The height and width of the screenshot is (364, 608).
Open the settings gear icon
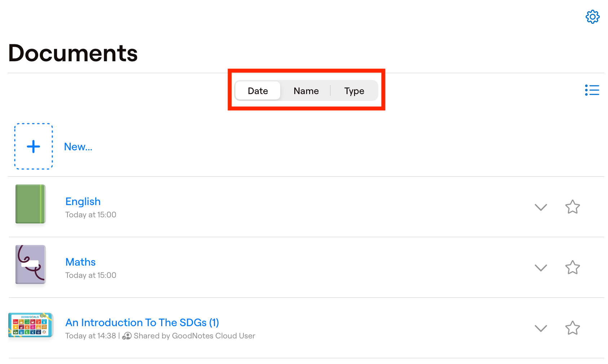pyautogui.click(x=592, y=17)
